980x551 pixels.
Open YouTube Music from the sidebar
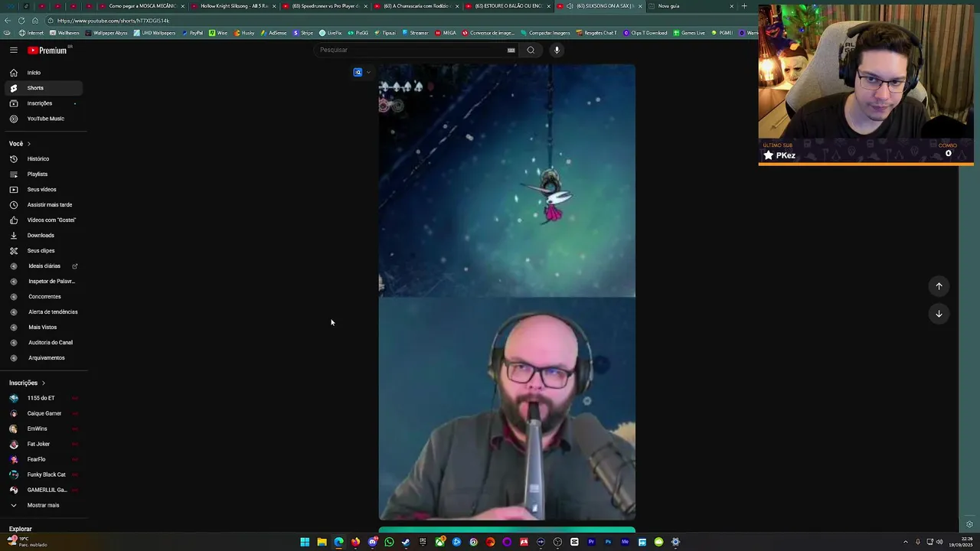[42, 119]
